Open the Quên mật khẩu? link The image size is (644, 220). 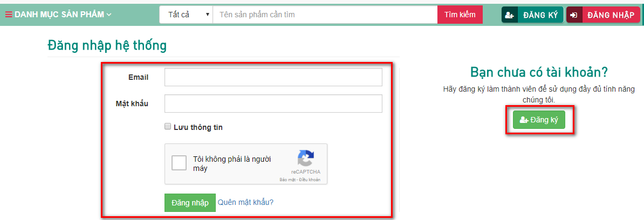(x=245, y=202)
